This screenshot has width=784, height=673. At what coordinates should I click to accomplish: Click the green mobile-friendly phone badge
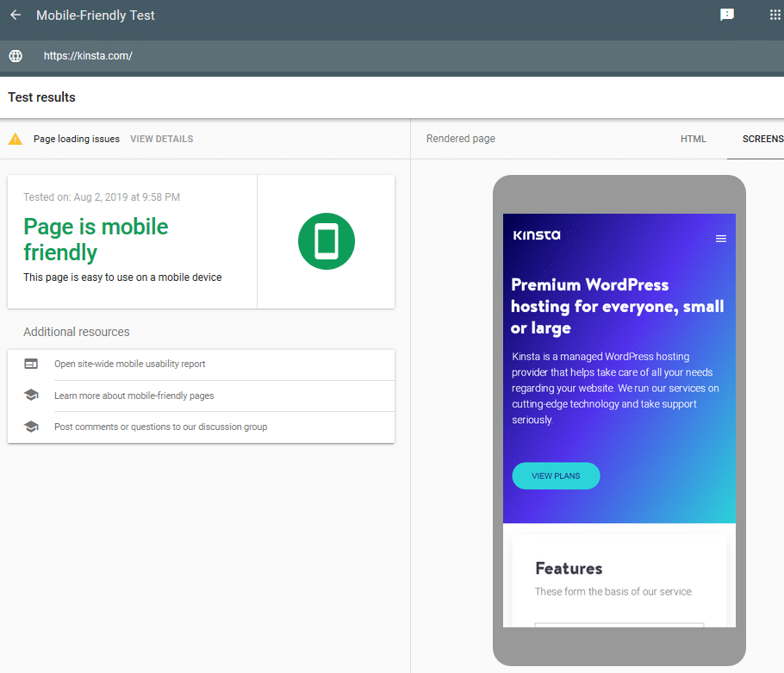point(327,241)
